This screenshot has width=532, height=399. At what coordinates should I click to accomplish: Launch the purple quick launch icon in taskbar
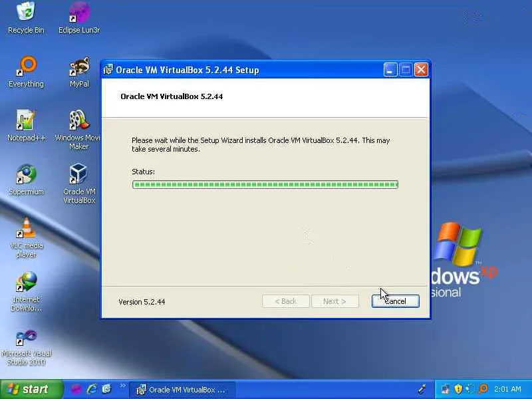76,389
